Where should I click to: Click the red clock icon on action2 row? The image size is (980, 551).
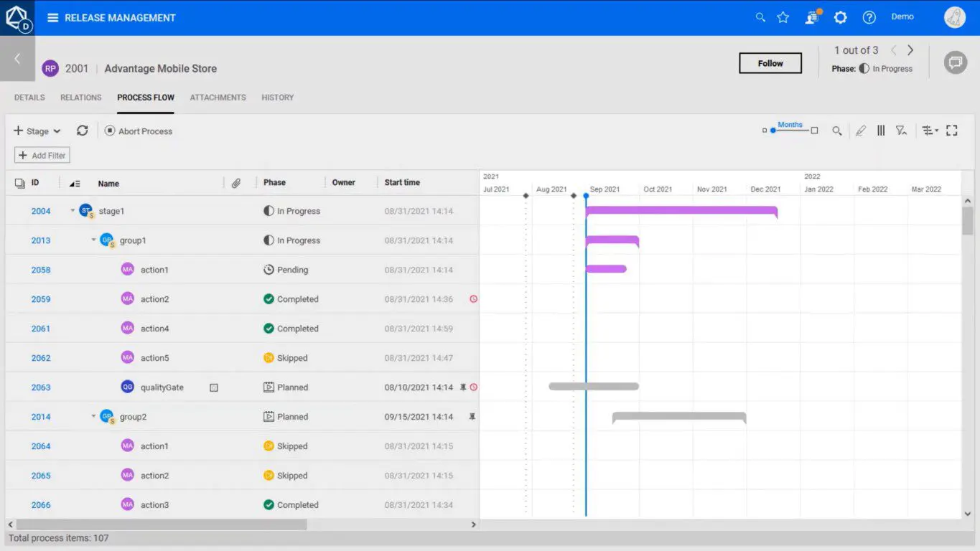pyautogui.click(x=473, y=299)
